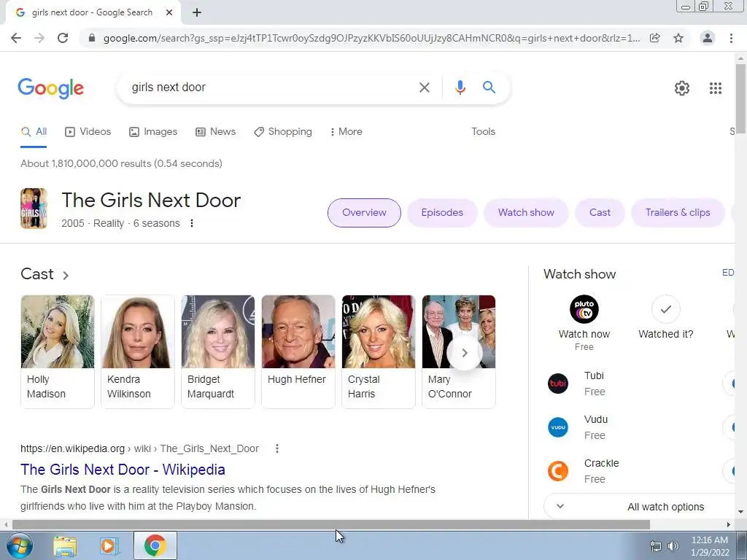This screenshot has height=560, width=747.
Task: Open the Google apps grid icon
Action: (x=715, y=88)
